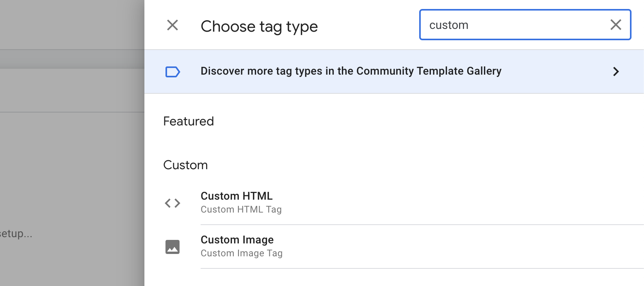
Task: Clear the tag type search text
Action: [616, 25]
